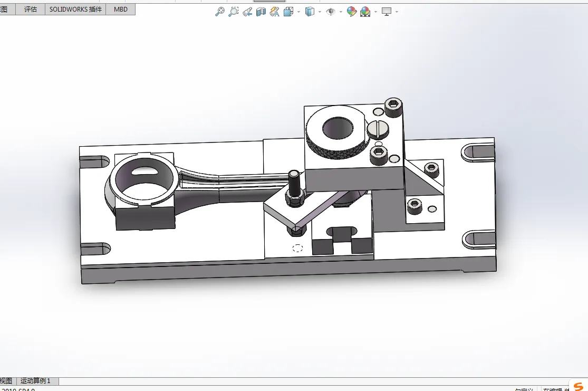Screen dimensions: 588x391
Task: Select the dashed circle sketch on the plate
Action: pos(297,248)
